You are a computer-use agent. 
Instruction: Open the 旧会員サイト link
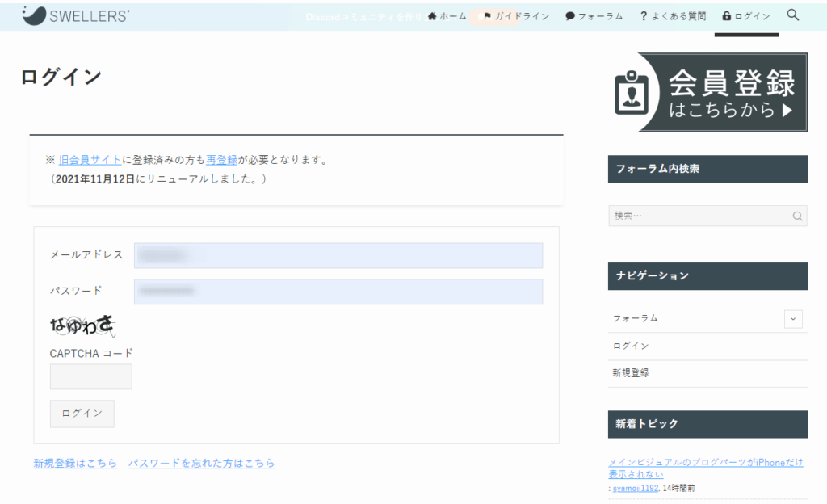click(x=90, y=160)
